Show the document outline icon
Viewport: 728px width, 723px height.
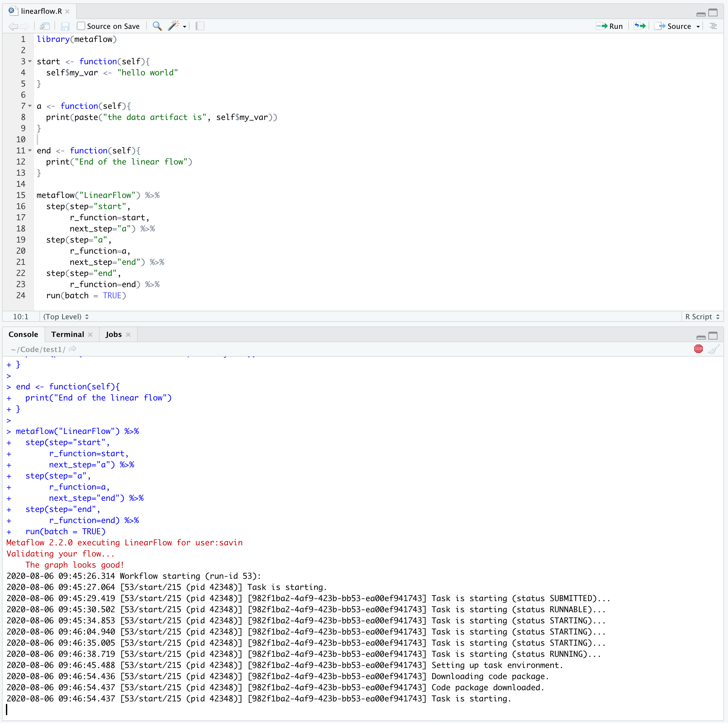[713, 26]
